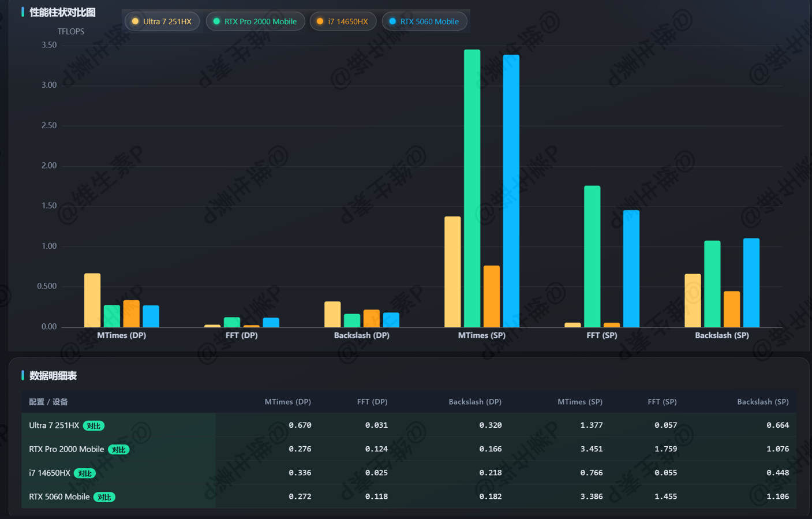Viewport: 812px width, 519px height.
Task: Click the RTX 5060 Mobile row name in table
Action: (x=59, y=496)
